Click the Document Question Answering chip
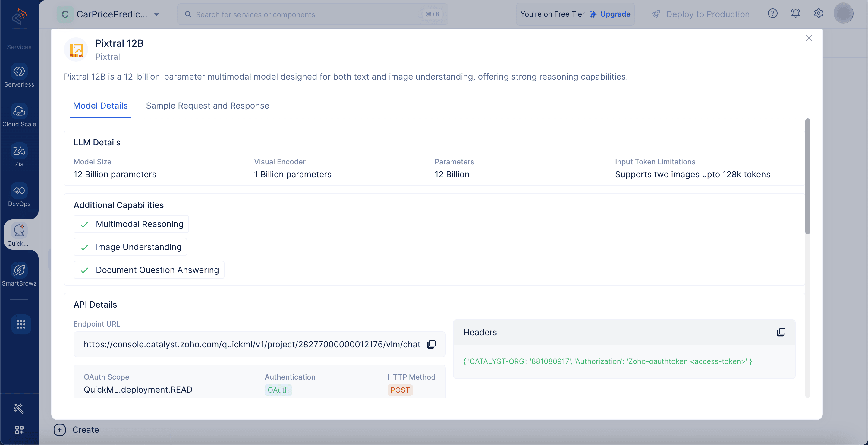Image resolution: width=868 pixels, height=445 pixels. pyautogui.click(x=149, y=270)
